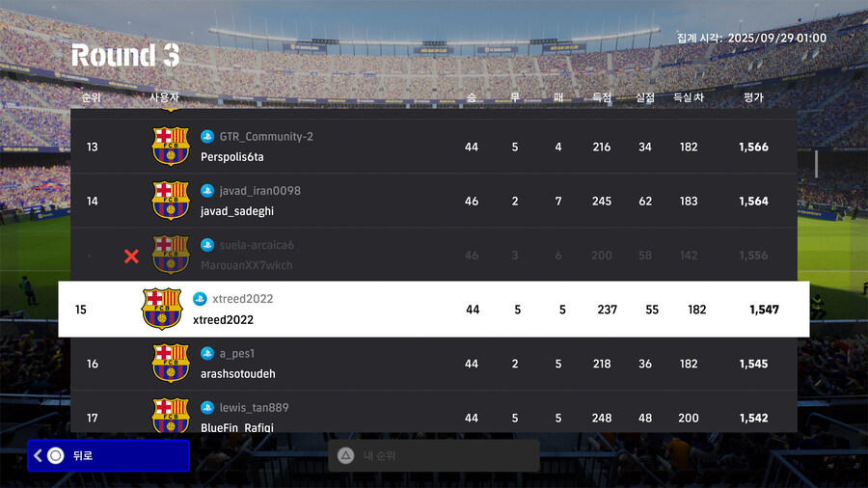Click PlayStation icon next to a_pes1
The image size is (868, 488).
[x=207, y=354]
